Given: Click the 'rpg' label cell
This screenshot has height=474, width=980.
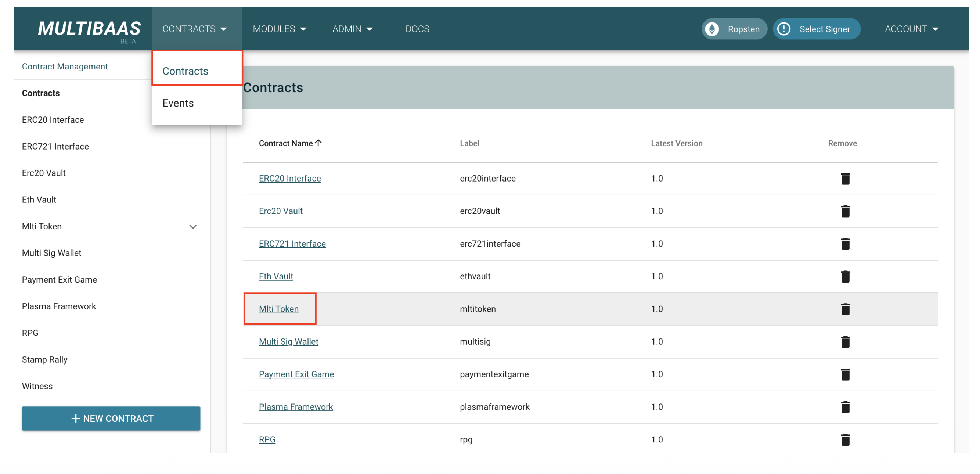Looking at the screenshot, I should point(466,440).
